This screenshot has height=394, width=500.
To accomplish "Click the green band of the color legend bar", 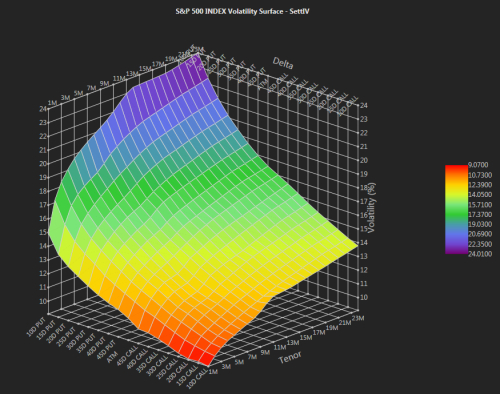I will pyautogui.click(x=456, y=213).
